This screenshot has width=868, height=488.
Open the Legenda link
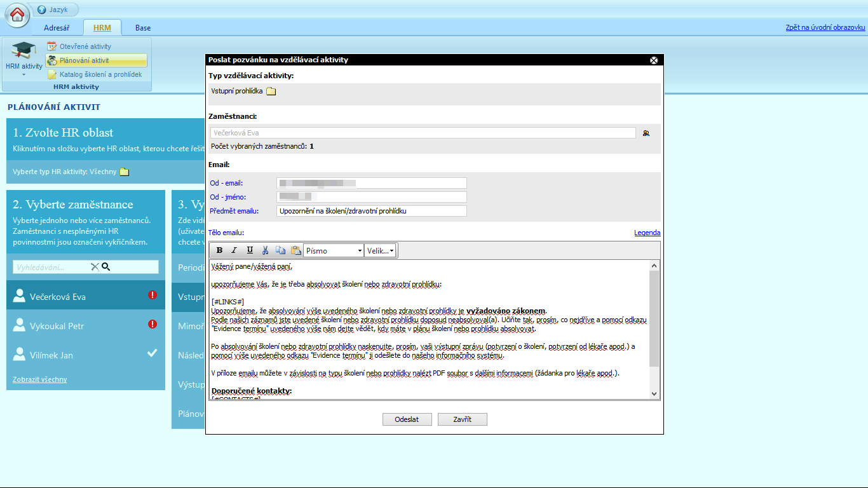pyautogui.click(x=647, y=233)
